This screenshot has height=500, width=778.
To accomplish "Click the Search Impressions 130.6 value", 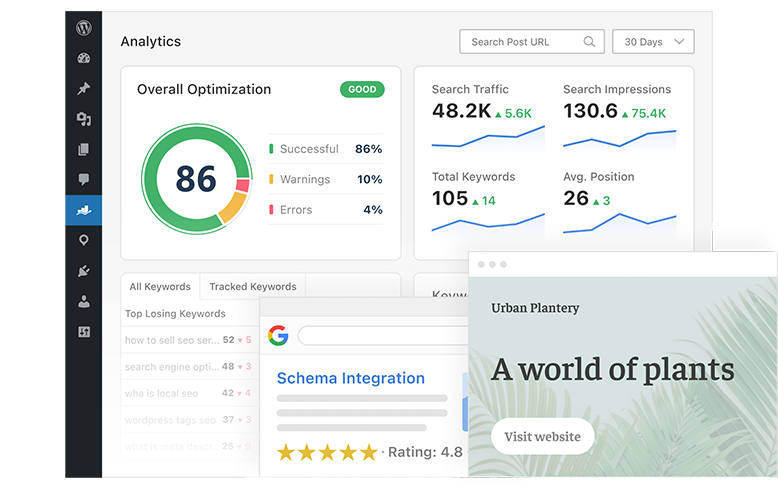I will click(x=590, y=111).
